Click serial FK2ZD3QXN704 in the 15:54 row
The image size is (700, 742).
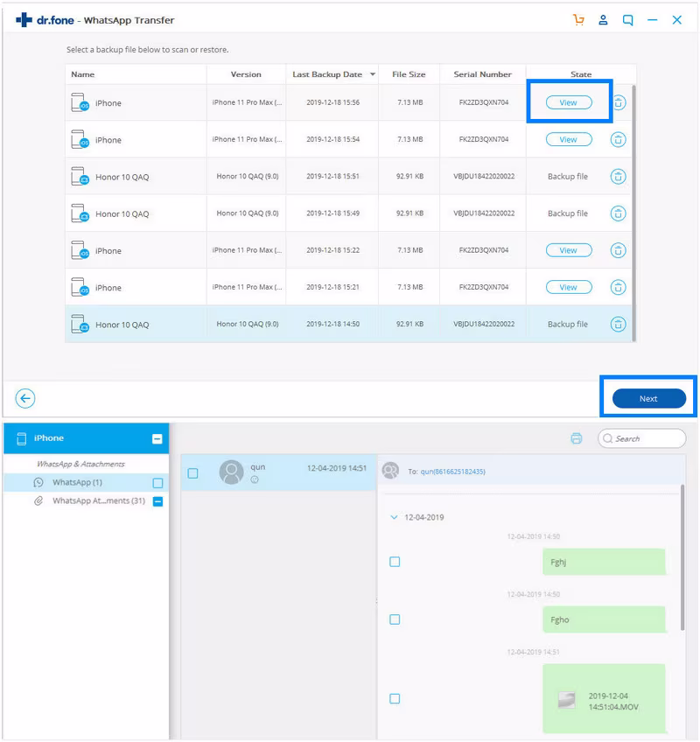[x=484, y=140]
